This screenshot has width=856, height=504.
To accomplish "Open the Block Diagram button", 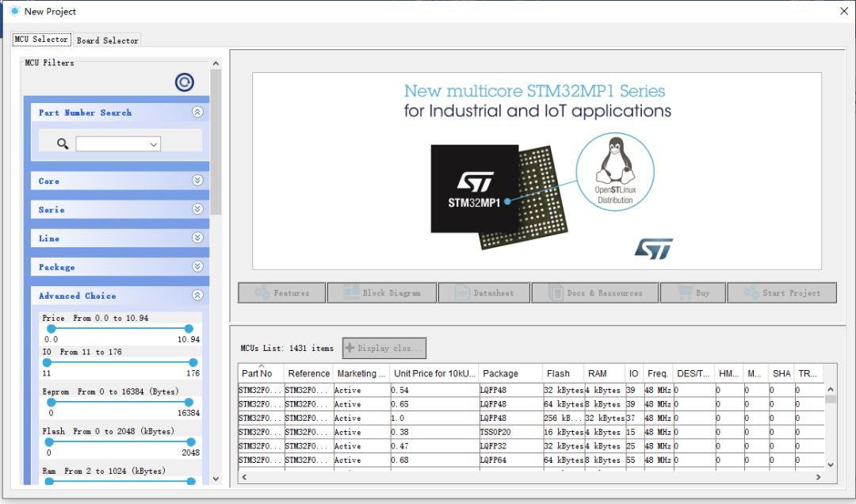I will 381,292.
